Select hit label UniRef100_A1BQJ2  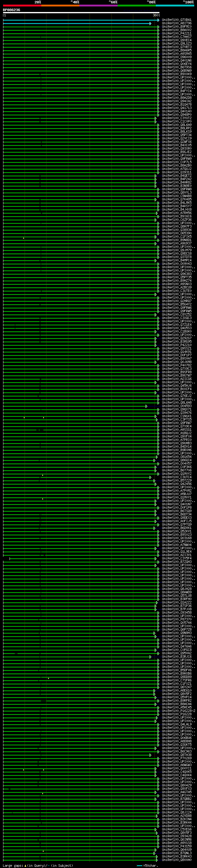pyautogui.click(x=177, y=433)
